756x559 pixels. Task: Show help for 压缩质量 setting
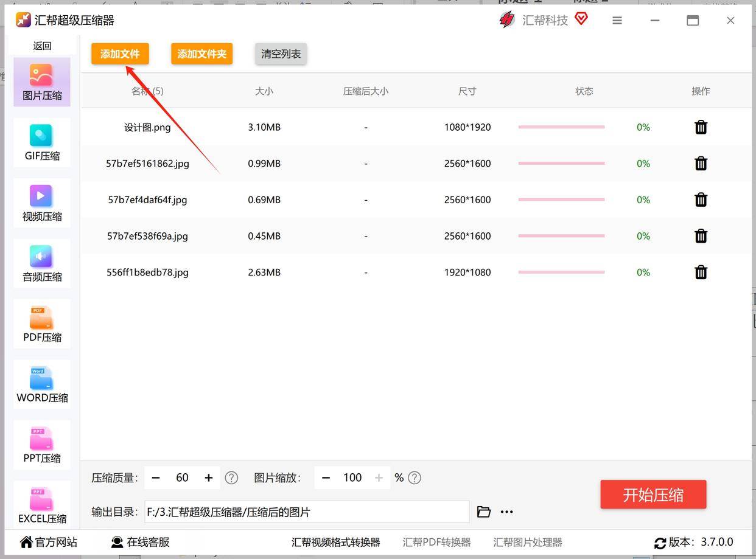coord(231,478)
